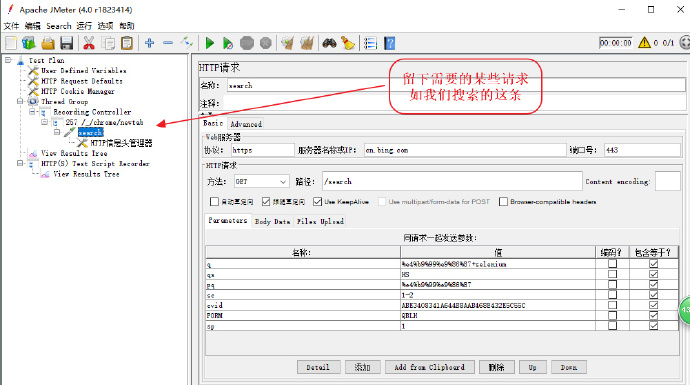Viewport: 690px width, 385px height.
Task: Collapse the Test Plan tree node
Action: click(8, 60)
